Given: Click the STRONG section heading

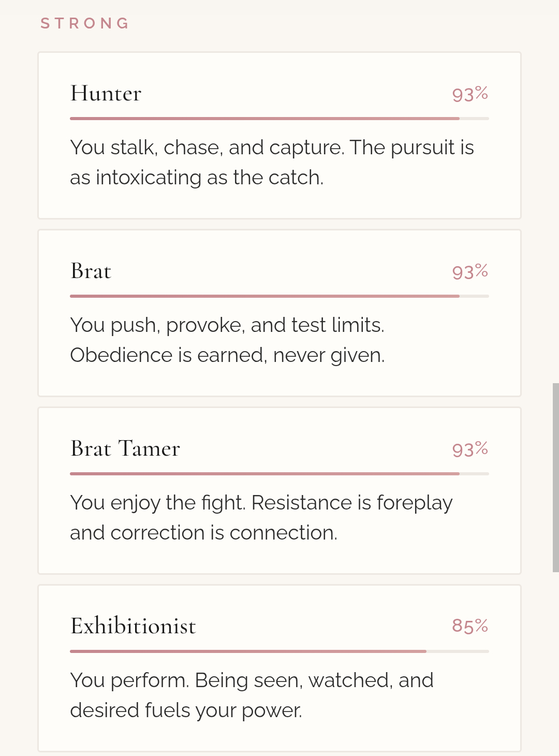Looking at the screenshot, I should [x=85, y=23].
